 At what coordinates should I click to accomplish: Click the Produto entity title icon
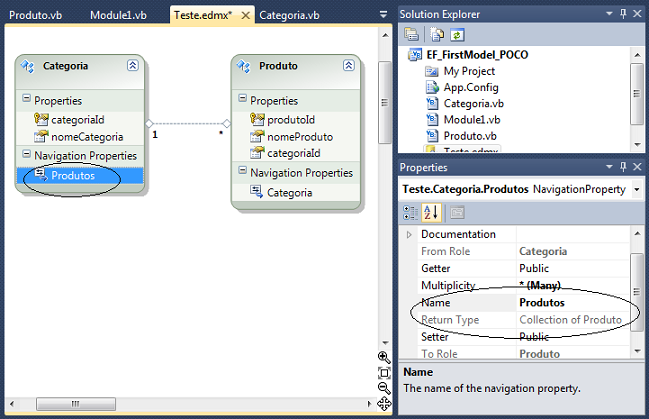244,66
